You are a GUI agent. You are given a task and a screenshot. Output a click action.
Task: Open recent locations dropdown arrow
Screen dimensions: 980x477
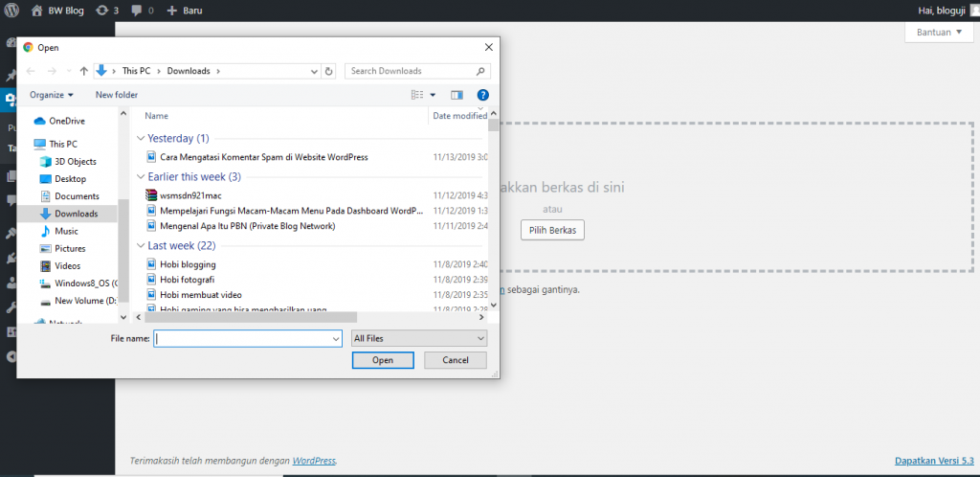[68, 71]
